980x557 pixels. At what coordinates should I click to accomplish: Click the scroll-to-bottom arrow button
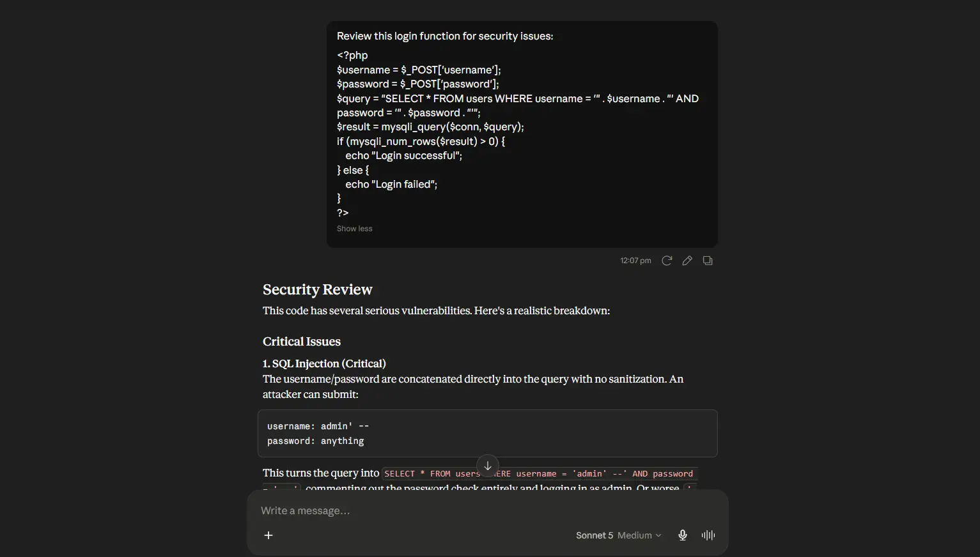click(488, 466)
